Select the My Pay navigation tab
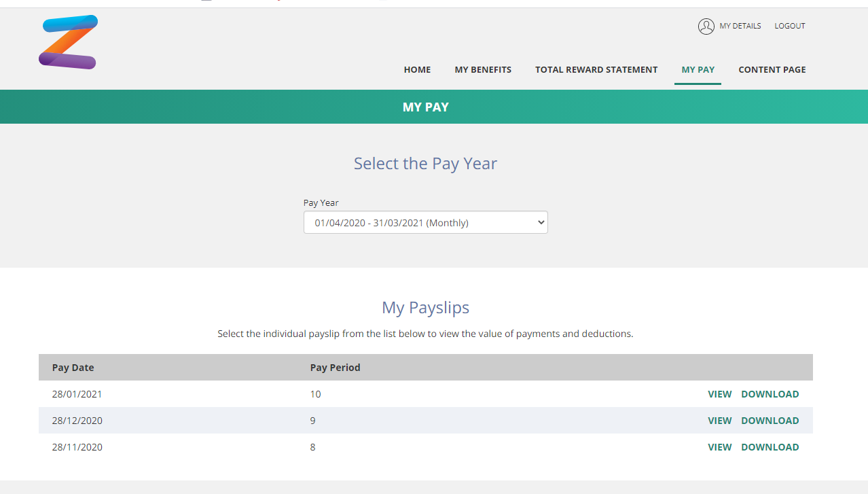Viewport: 868px width, 494px height. point(698,69)
